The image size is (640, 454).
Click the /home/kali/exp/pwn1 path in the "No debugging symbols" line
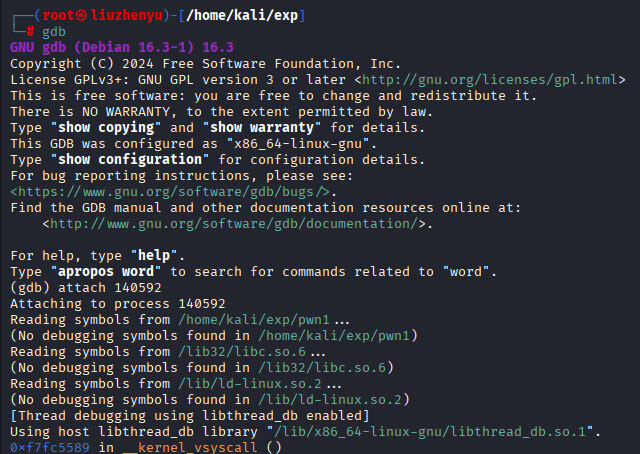click(x=334, y=336)
